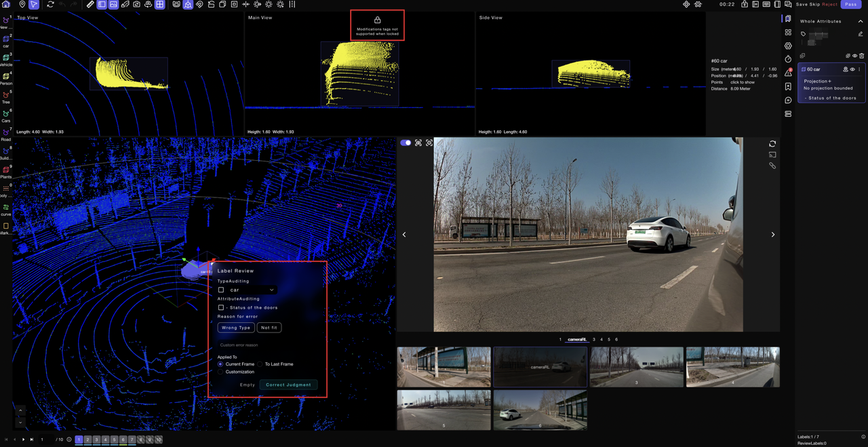Check the Status of the doors checkbox
The image size is (868, 447).
pos(221,308)
